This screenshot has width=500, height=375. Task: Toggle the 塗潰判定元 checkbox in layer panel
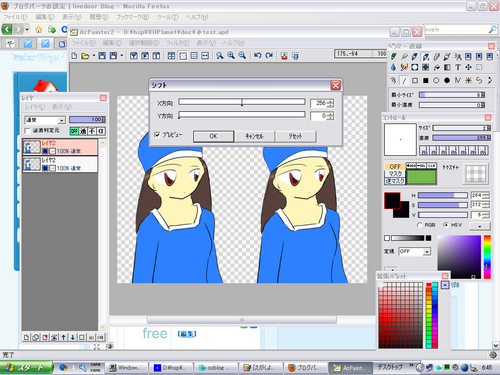[x=28, y=131]
